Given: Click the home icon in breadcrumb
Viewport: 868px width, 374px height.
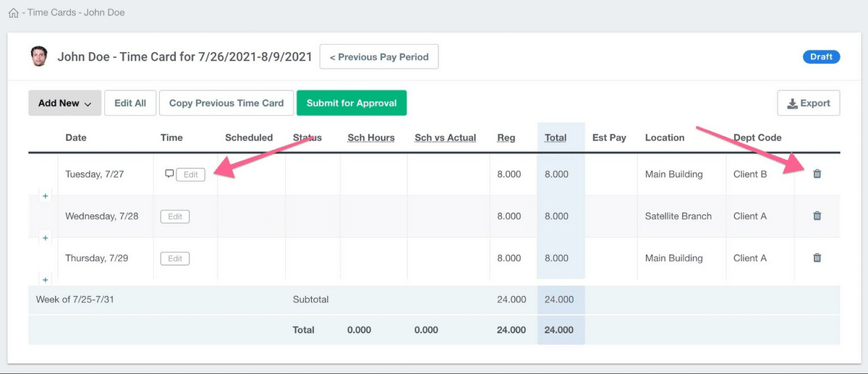Looking at the screenshot, I should coord(13,13).
